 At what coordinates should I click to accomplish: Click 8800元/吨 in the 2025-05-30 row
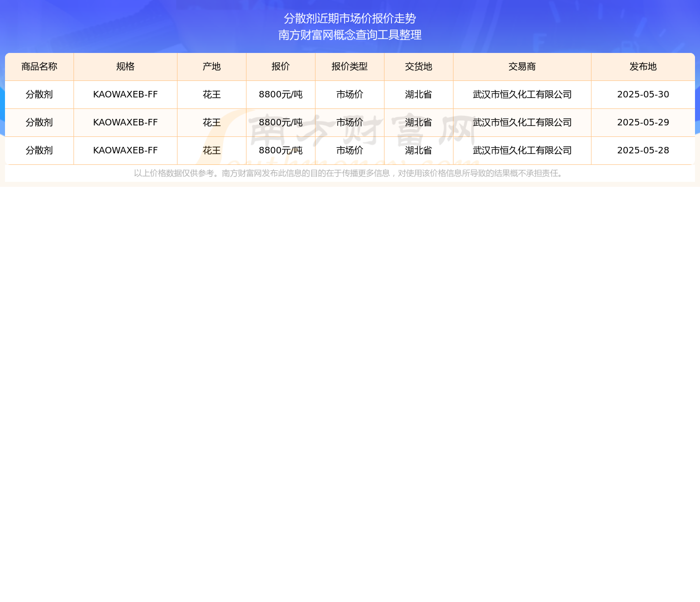pyautogui.click(x=281, y=94)
